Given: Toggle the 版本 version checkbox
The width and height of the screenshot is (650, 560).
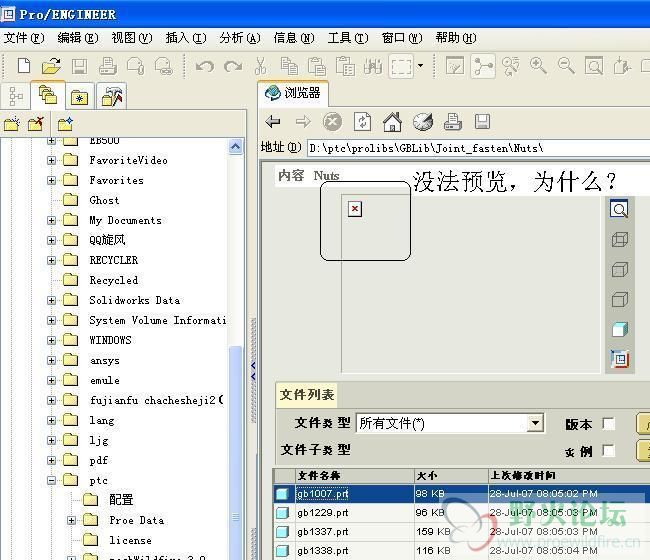Looking at the screenshot, I should (x=608, y=424).
